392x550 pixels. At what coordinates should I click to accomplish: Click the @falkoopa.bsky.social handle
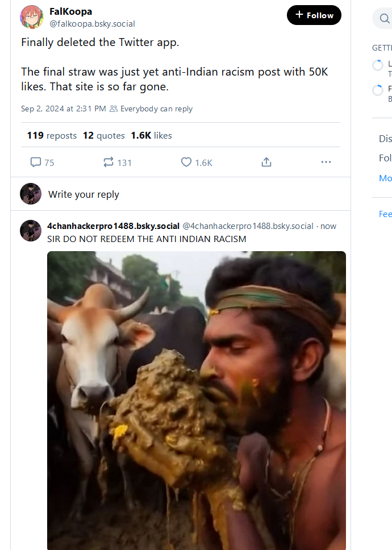point(92,24)
